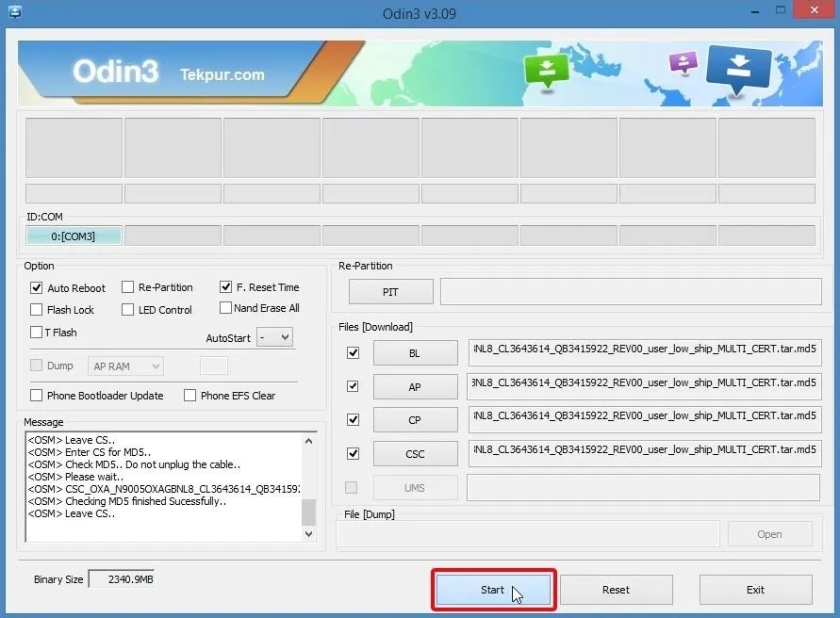
Task: Tick the LED Control checkbox
Action: pos(127,310)
